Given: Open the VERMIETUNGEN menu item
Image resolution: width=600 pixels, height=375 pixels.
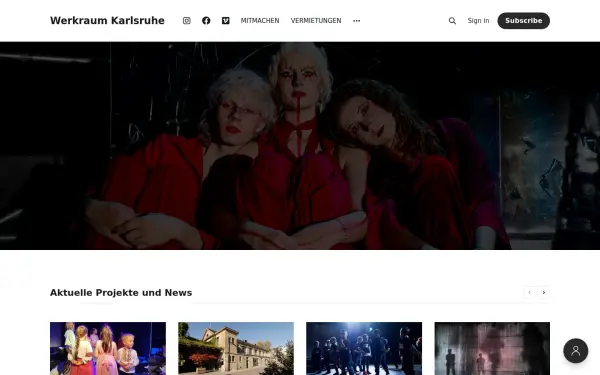Looking at the screenshot, I should [x=316, y=21].
